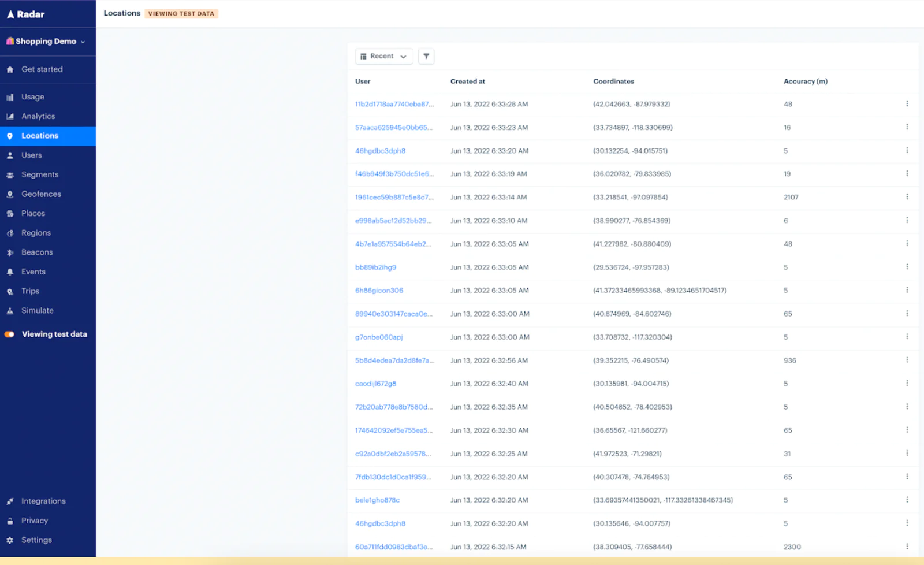Navigate to the Events page
The width and height of the screenshot is (924, 565).
click(x=33, y=272)
